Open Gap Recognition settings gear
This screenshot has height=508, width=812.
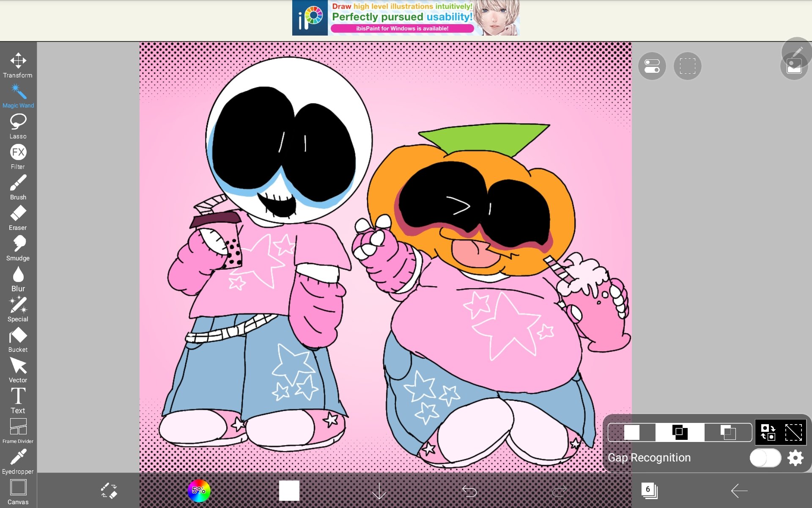coord(795,458)
